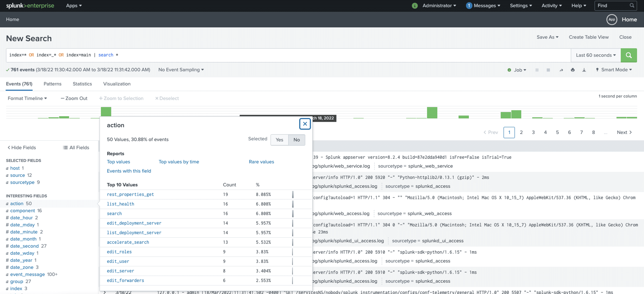Hide the fields sidebar
Viewport: 644px width, 294px height.
pos(22,147)
